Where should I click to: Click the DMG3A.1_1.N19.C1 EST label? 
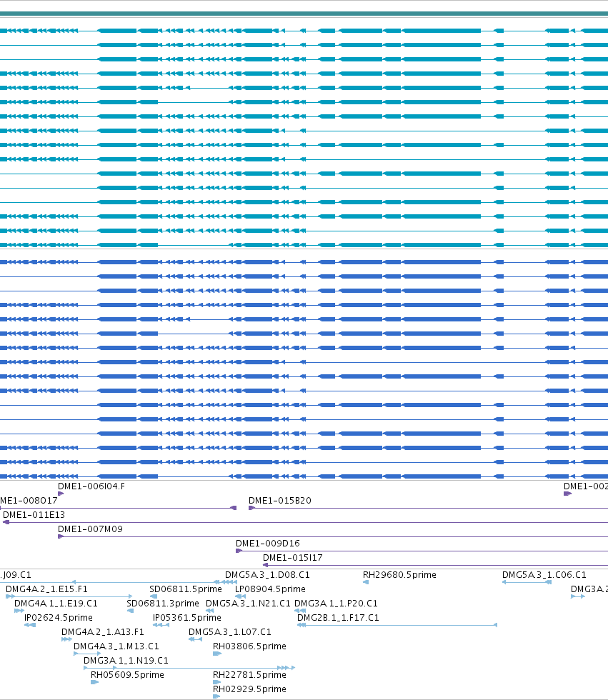[126, 660]
